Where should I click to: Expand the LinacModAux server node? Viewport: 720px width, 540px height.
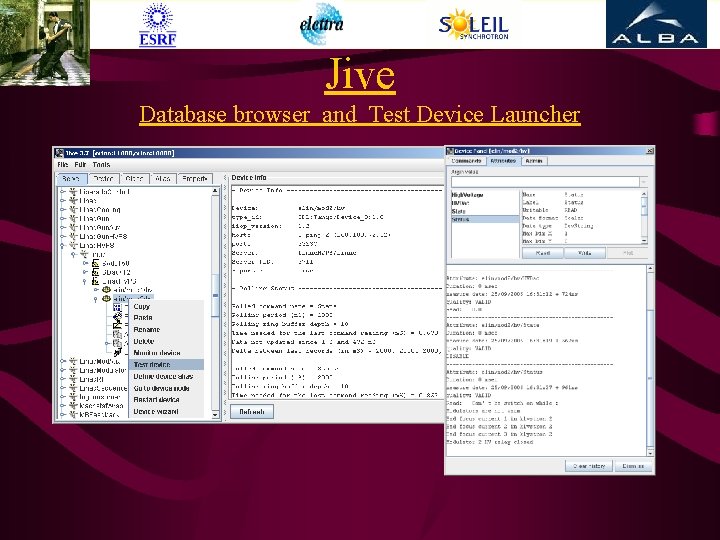(x=63, y=361)
